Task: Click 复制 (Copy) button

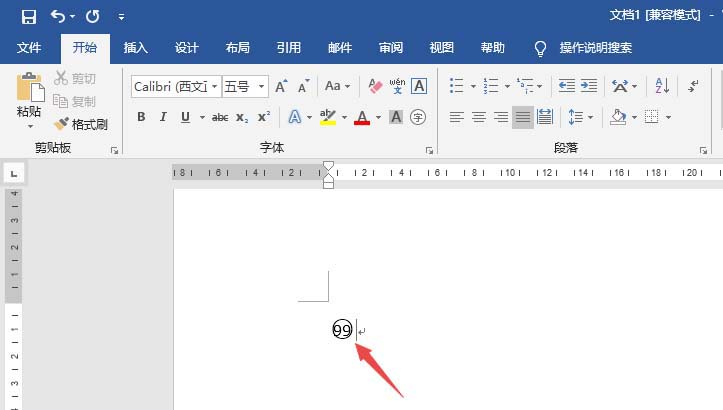Action: pos(75,101)
